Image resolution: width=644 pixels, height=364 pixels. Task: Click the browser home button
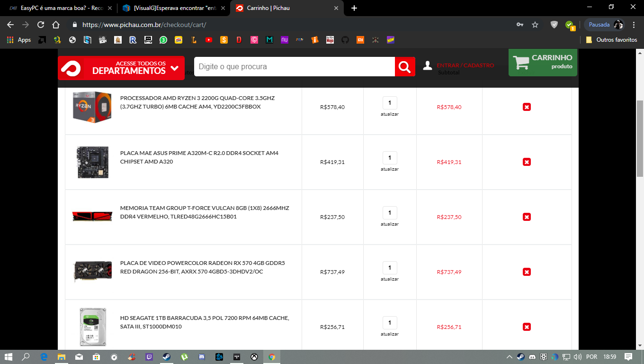pyautogui.click(x=56, y=25)
